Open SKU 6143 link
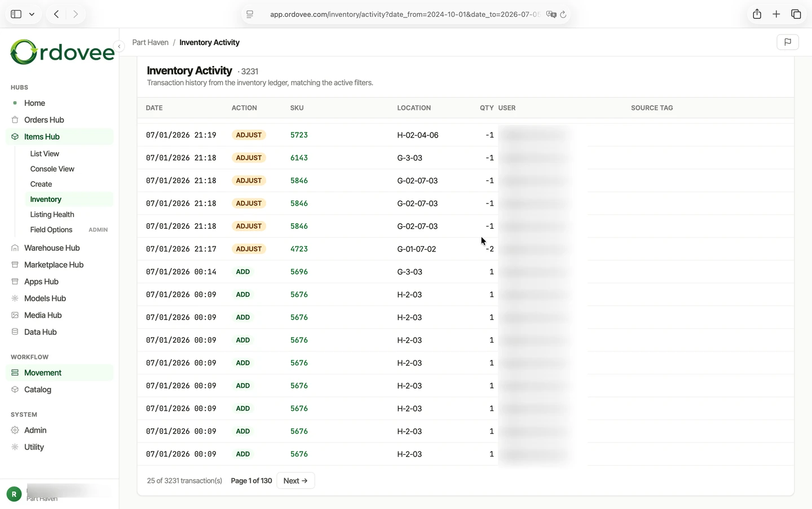The width and height of the screenshot is (812, 509). point(299,158)
